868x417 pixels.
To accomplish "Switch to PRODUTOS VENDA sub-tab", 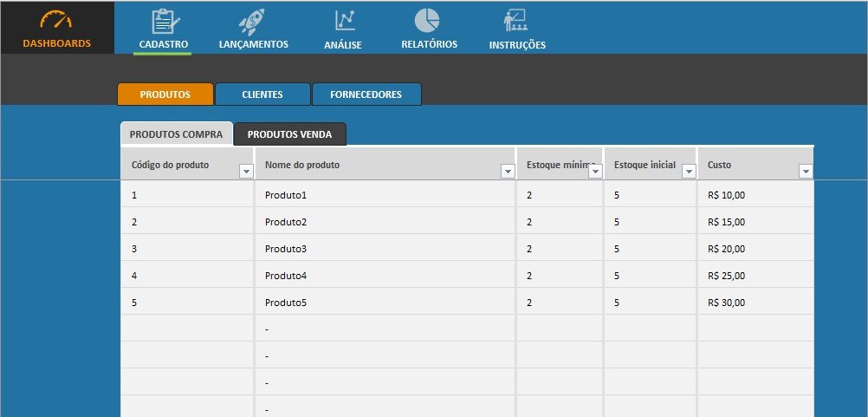I will [289, 134].
